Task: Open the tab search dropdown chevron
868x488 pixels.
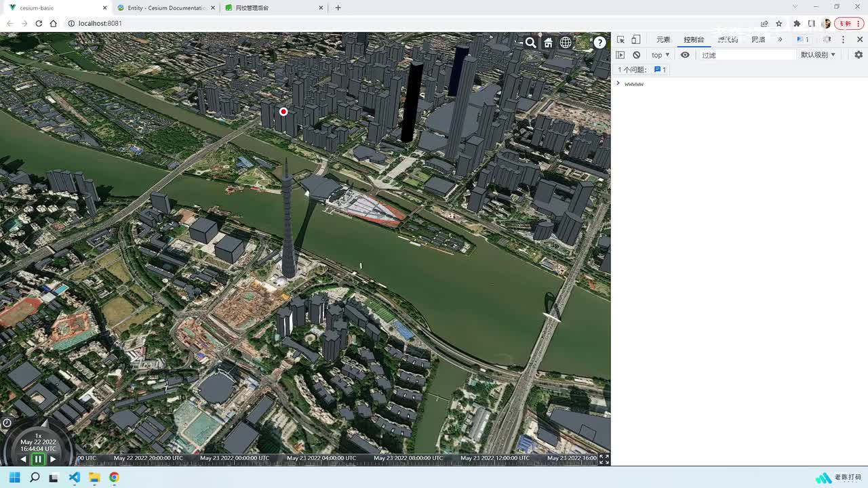Action: click(795, 7)
